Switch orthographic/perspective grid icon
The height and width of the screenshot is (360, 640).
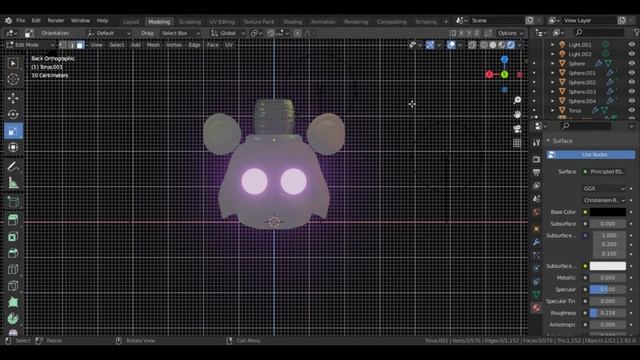(x=517, y=143)
